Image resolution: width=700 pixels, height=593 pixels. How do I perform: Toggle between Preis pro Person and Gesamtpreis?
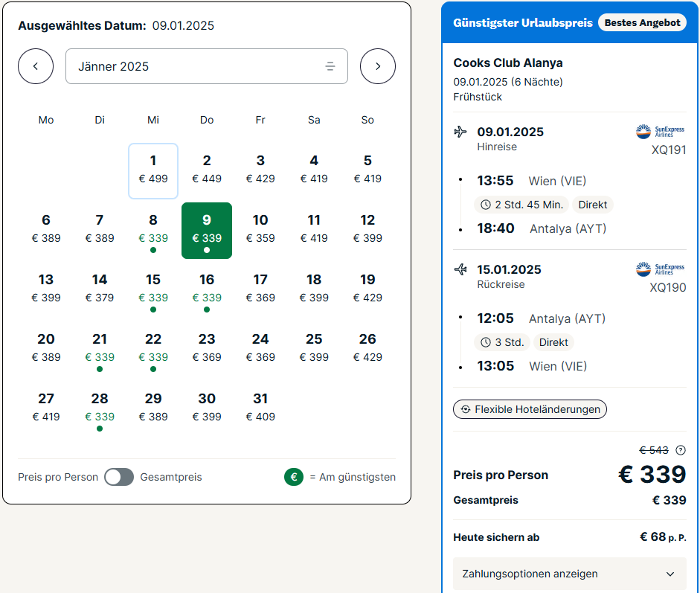[119, 477]
